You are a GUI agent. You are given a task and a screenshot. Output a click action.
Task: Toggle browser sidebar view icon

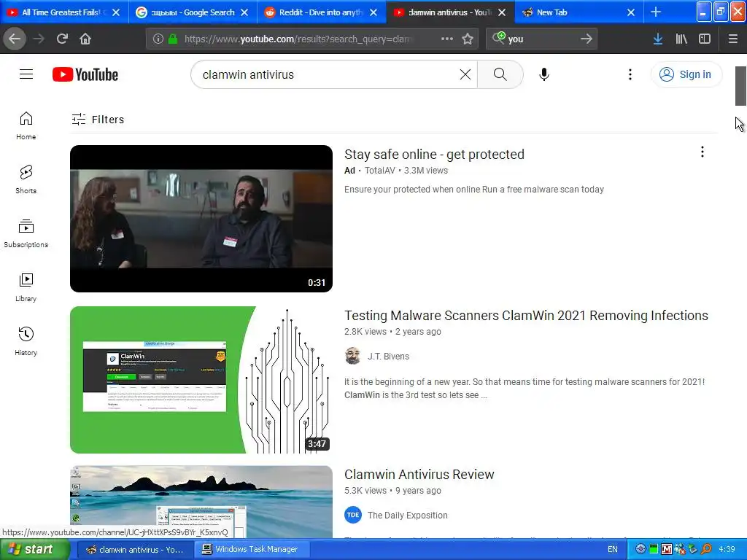[x=705, y=39]
